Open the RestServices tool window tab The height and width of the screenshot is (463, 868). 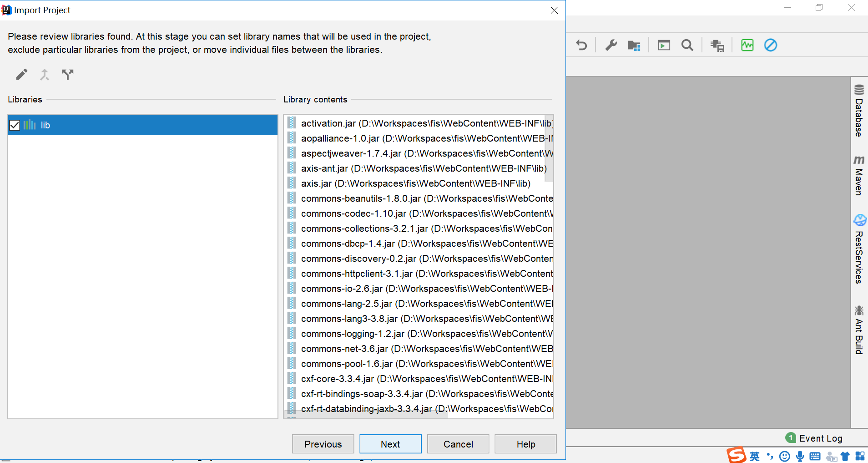(859, 249)
